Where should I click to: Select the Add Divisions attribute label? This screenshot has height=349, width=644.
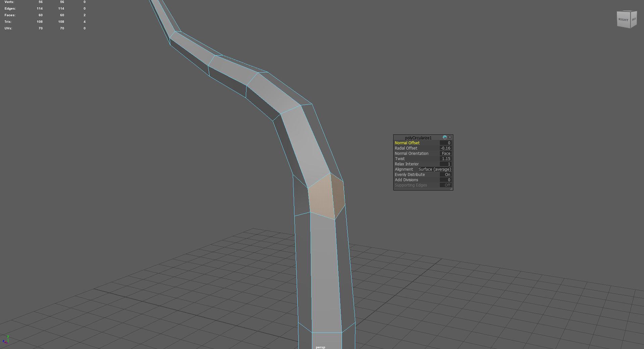click(406, 180)
